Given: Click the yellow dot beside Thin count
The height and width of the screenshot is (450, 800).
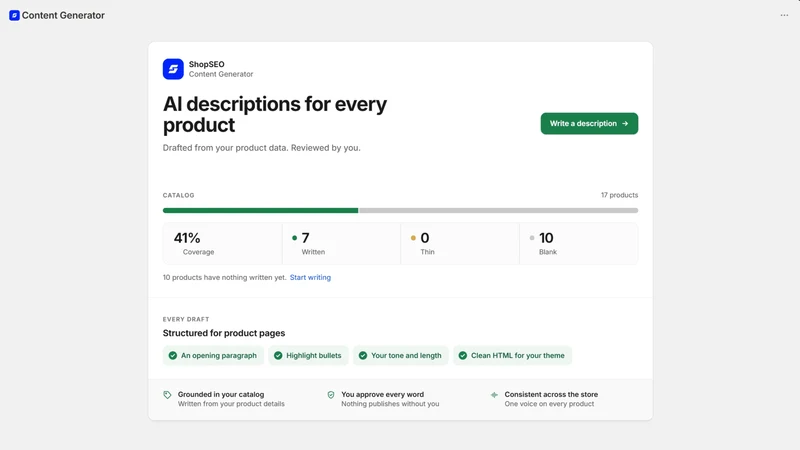Looking at the screenshot, I should click(x=413, y=238).
